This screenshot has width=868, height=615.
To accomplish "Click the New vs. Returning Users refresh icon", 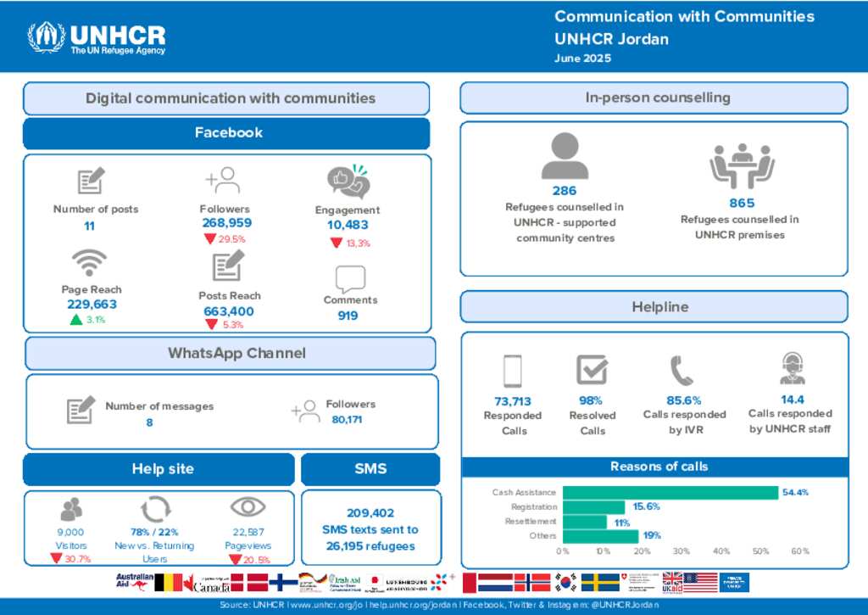I will (x=155, y=509).
